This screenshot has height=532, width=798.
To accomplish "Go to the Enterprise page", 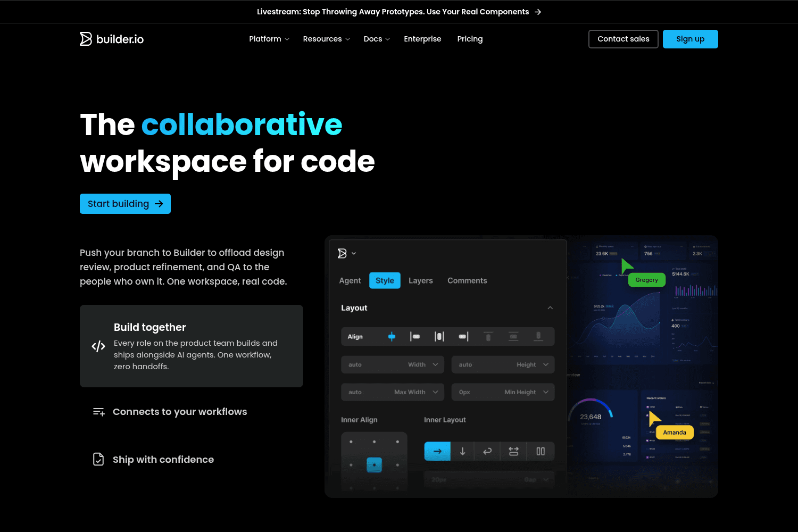I will tap(422, 39).
